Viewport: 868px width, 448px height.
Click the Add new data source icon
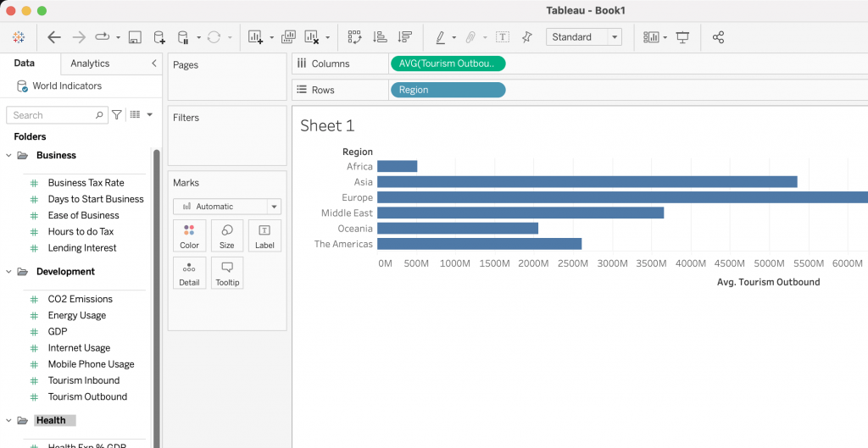click(x=159, y=37)
